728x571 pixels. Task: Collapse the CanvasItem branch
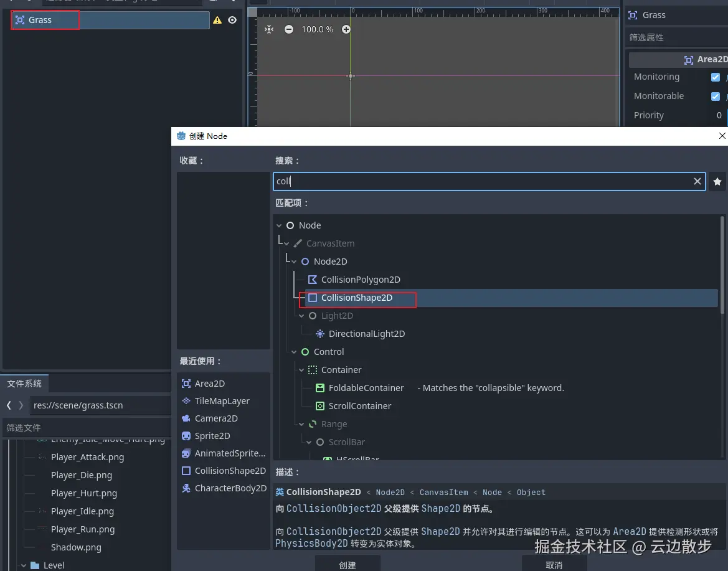tap(286, 243)
